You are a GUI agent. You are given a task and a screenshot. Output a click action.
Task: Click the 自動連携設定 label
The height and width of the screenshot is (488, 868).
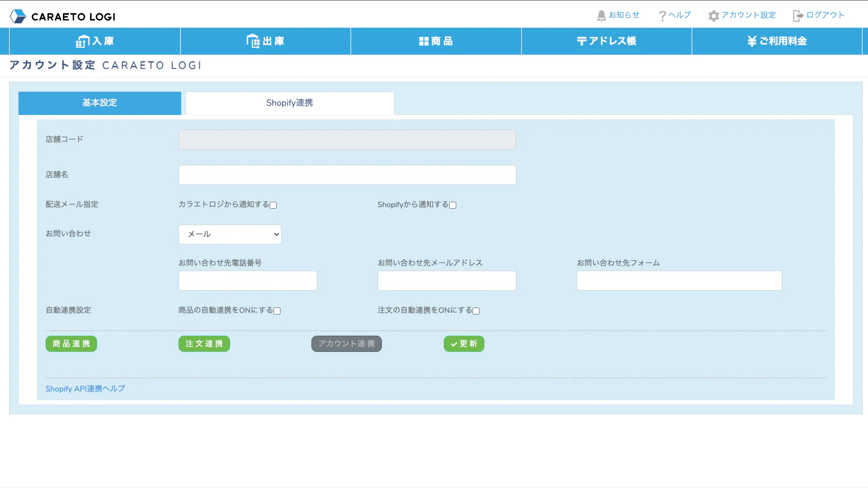[x=68, y=310]
